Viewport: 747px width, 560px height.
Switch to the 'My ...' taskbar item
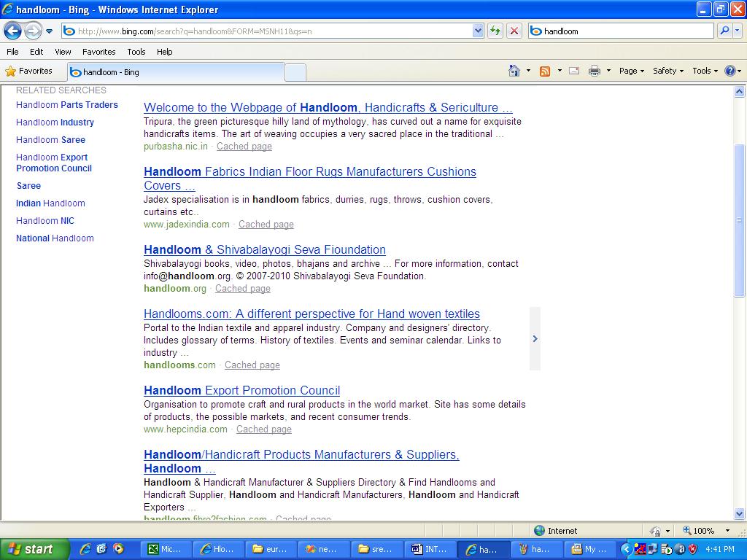point(589,550)
